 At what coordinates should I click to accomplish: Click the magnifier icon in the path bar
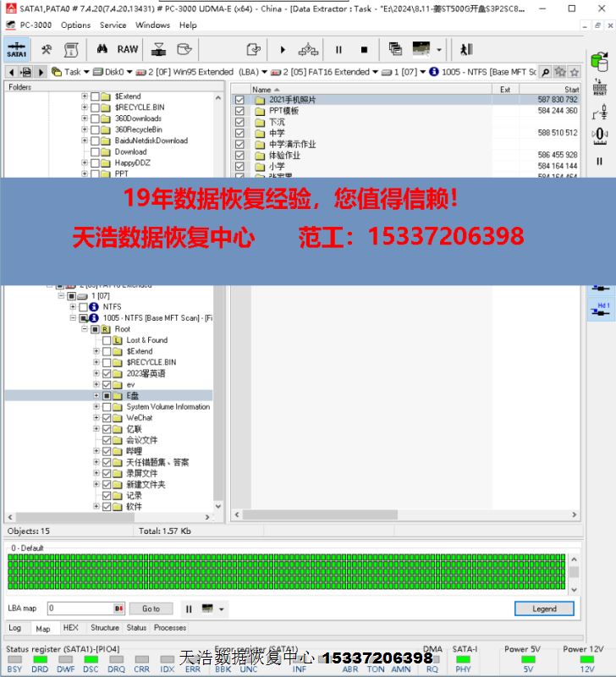tap(545, 72)
